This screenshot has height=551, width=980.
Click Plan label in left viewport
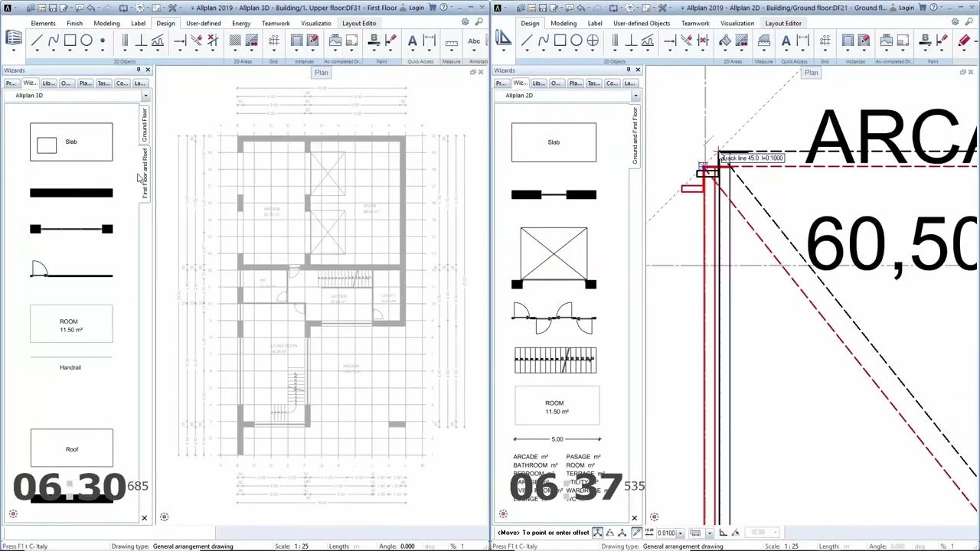pyautogui.click(x=321, y=73)
